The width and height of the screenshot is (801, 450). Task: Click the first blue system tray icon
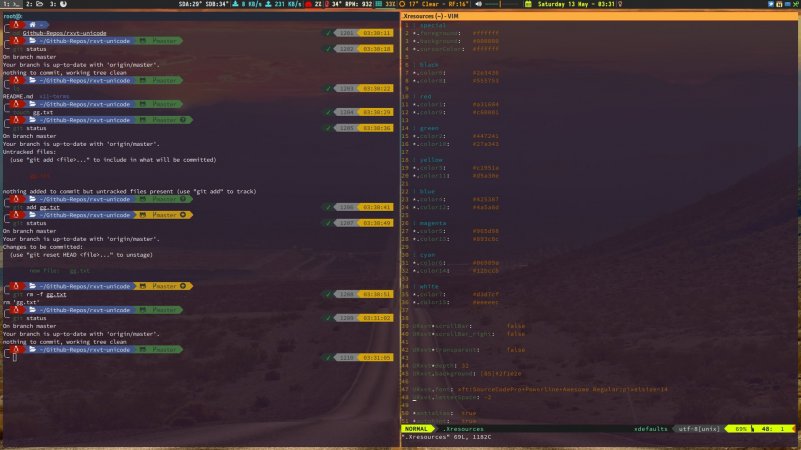pos(771,4)
